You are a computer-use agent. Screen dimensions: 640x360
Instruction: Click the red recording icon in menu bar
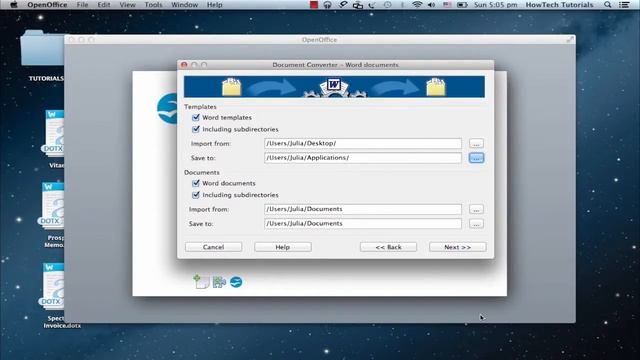point(314,5)
